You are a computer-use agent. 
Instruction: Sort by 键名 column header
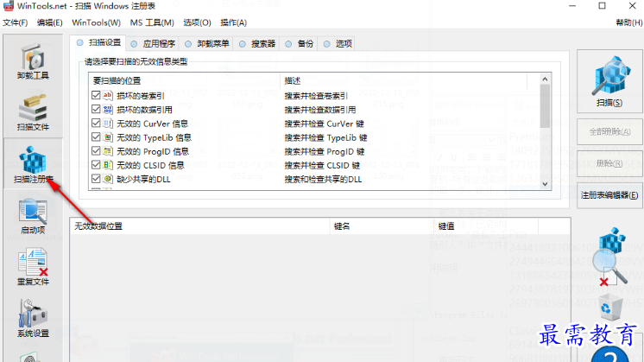(382, 226)
